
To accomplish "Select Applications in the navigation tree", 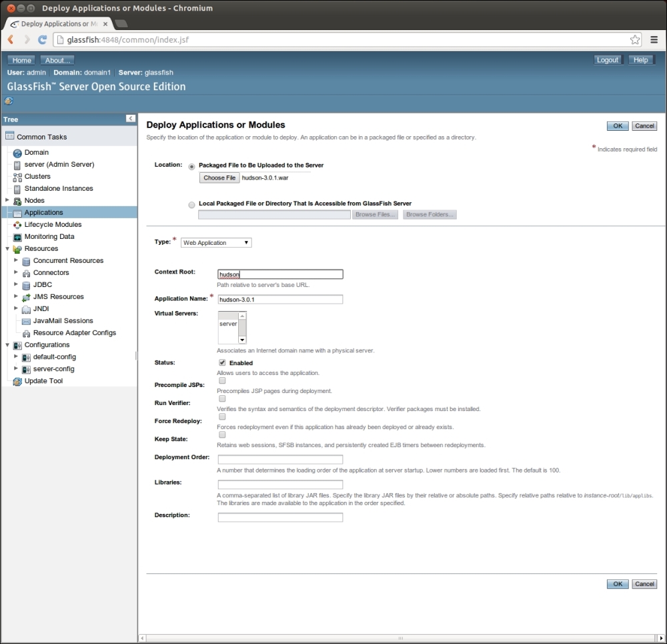I will coord(43,213).
